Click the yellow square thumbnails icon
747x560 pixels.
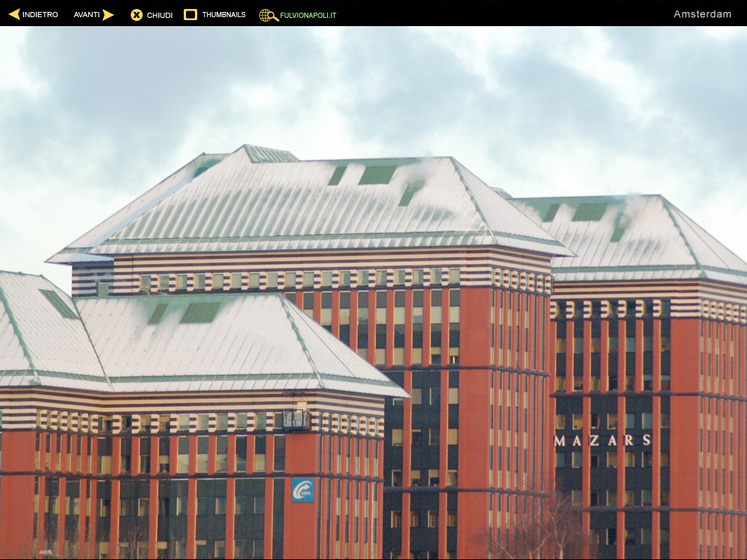coord(190,14)
